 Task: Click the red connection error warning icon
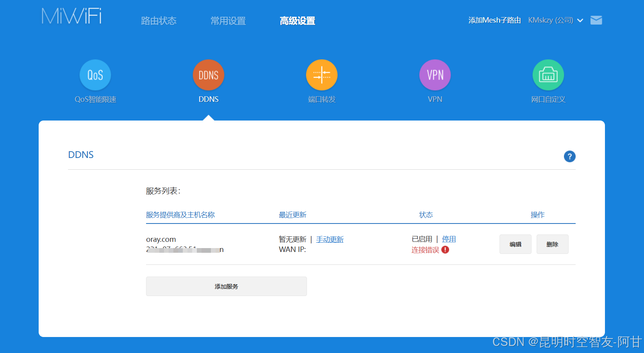[445, 250]
